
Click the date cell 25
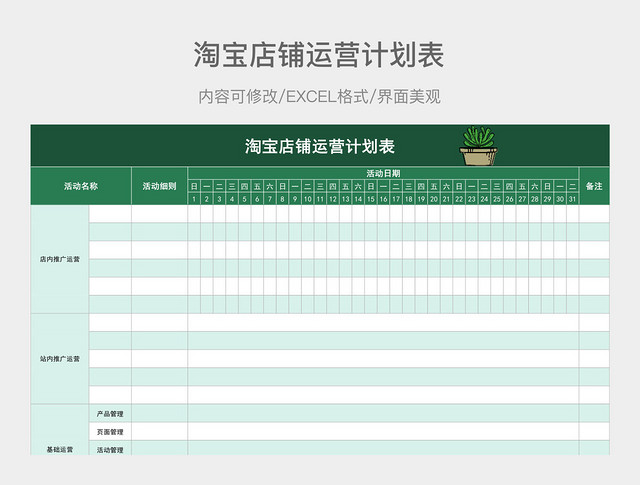point(497,199)
